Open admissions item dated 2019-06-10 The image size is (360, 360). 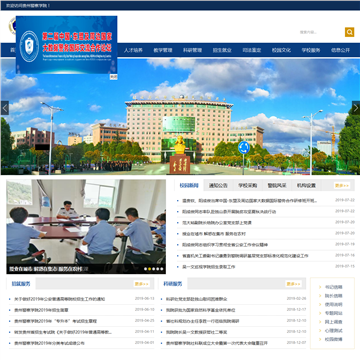[x=41, y=310]
